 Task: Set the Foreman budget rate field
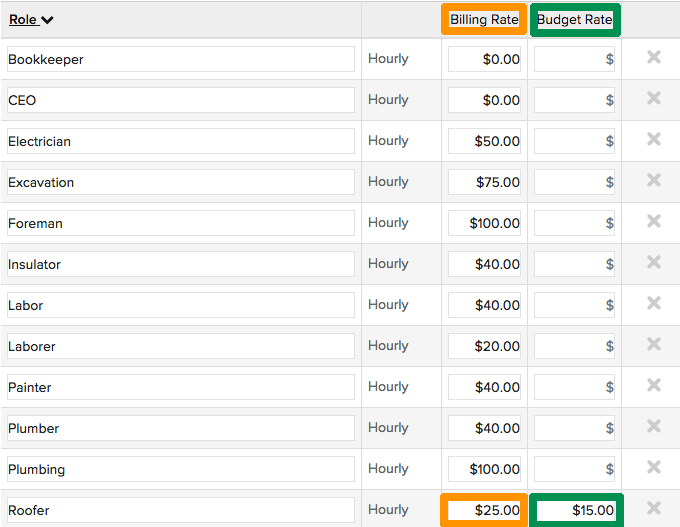[x=574, y=223]
